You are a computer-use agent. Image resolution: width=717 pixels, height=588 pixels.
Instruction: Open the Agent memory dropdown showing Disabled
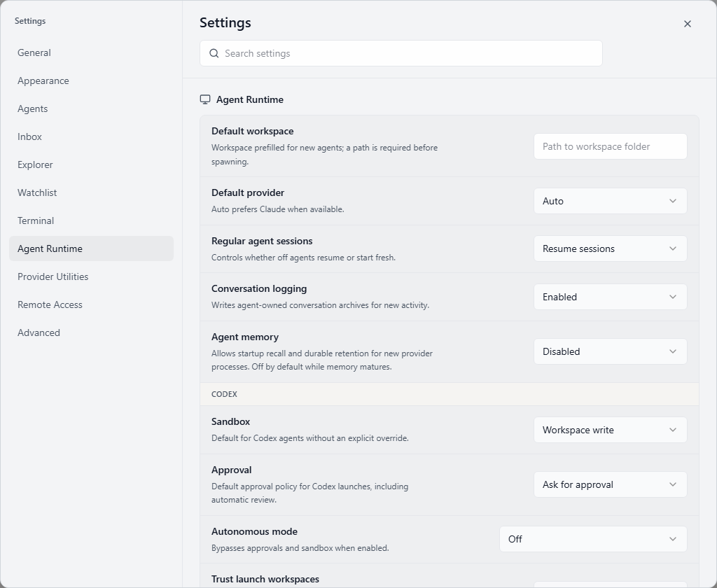[x=611, y=351]
